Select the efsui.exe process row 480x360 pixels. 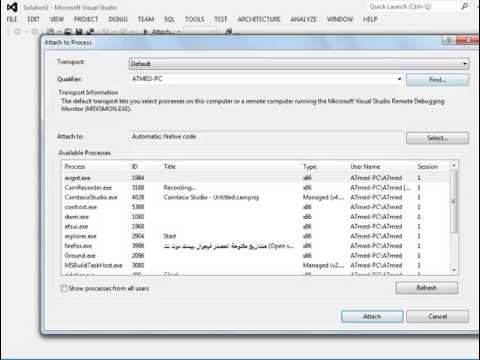click(x=256, y=226)
